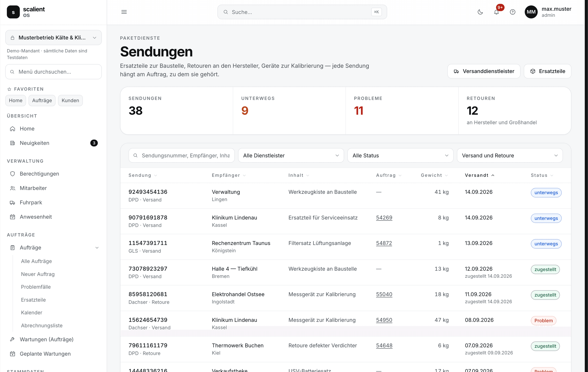This screenshot has height=372, width=588.
Task: Sort by the Gewicht column header
Action: click(x=434, y=175)
